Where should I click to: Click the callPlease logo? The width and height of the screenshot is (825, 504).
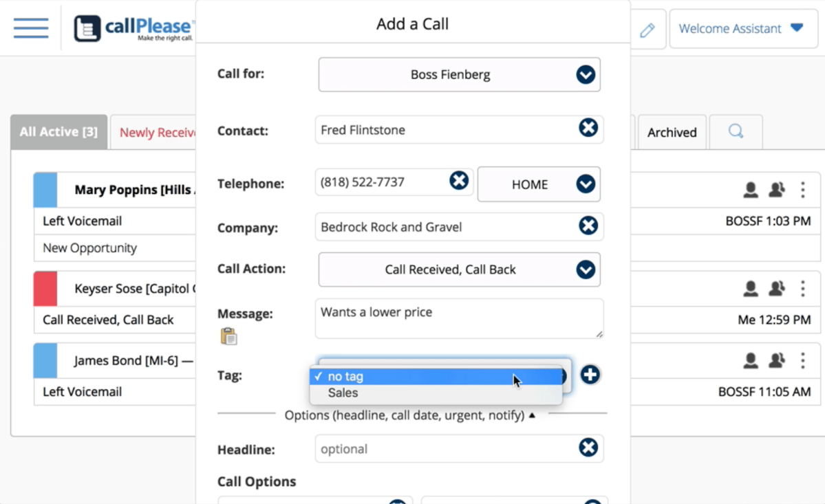click(133, 28)
